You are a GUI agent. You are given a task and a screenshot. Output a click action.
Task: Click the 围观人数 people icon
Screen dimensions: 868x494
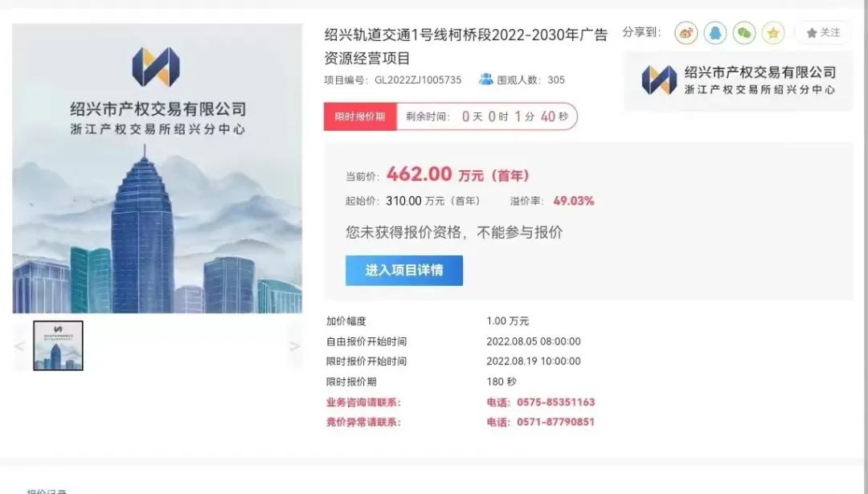[x=485, y=79]
